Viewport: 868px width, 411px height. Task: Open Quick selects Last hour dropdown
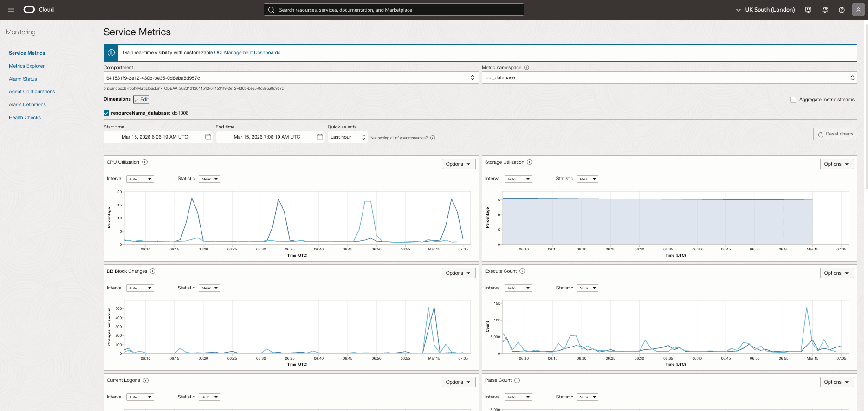coord(348,137)
